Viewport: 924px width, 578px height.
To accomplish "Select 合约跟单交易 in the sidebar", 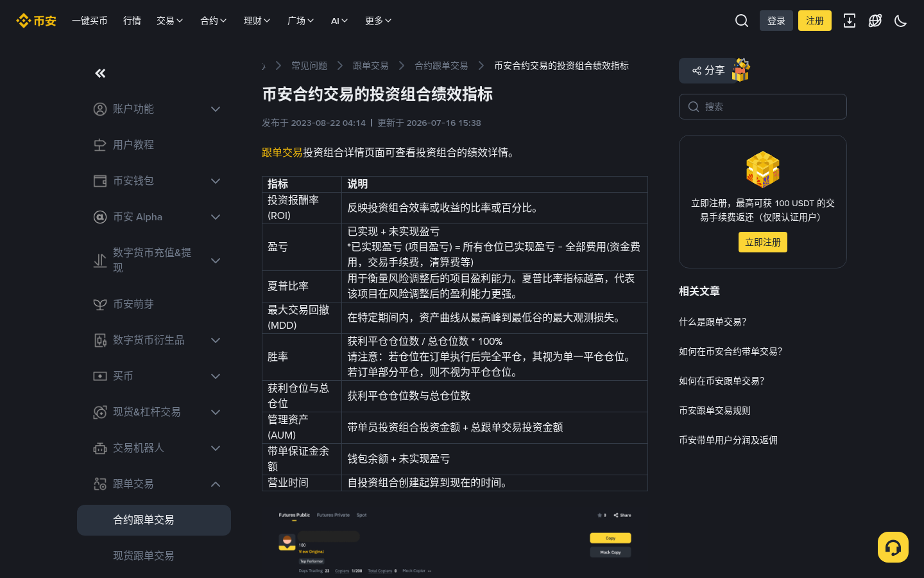I will (154, 520).
